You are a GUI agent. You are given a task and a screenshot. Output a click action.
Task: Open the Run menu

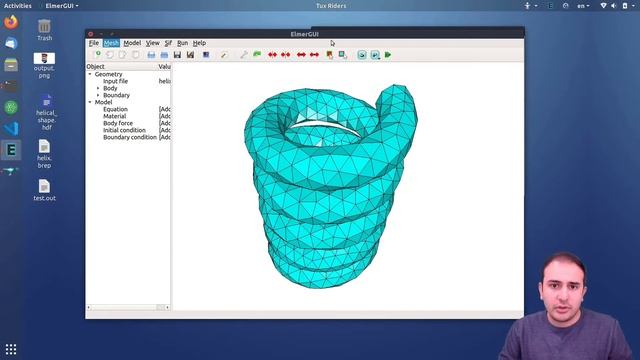tap(182, 43)
